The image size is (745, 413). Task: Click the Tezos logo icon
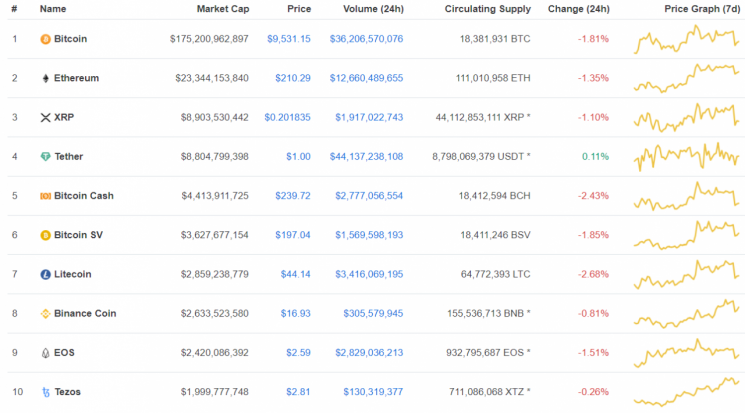[46, 392]
